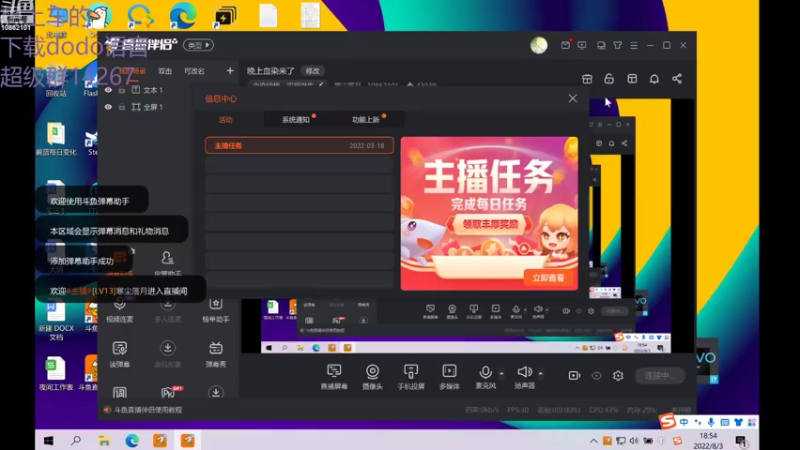Open the 类型 mode switch pill
Image resolution: width=800 pixels, height=450 pixels.
coord(198,45)
